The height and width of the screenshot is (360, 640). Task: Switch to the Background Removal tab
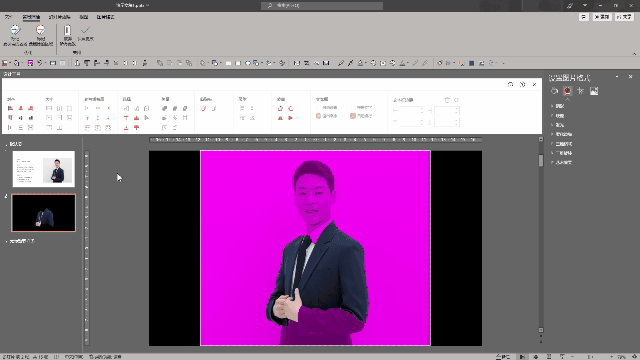(31, 17)
